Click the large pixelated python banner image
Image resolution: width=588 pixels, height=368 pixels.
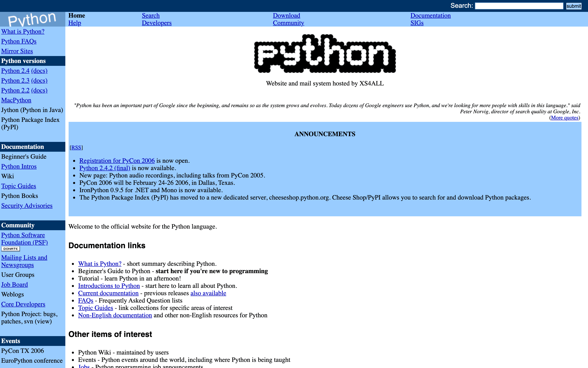pyautogui.click(x=325, y=54)
